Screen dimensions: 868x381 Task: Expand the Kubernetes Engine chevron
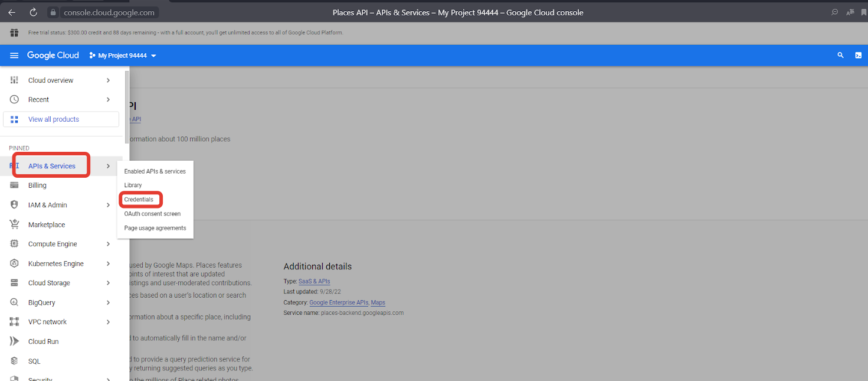click(108, 263)
